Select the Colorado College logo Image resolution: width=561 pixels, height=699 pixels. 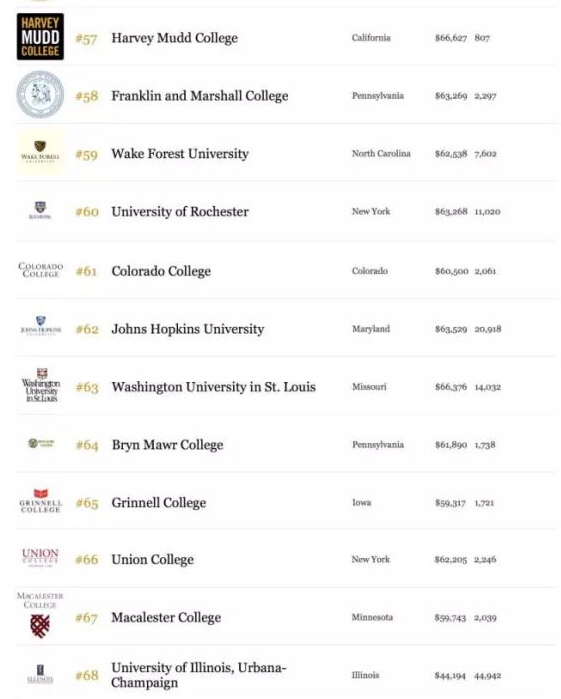click(x=40, y=270)
